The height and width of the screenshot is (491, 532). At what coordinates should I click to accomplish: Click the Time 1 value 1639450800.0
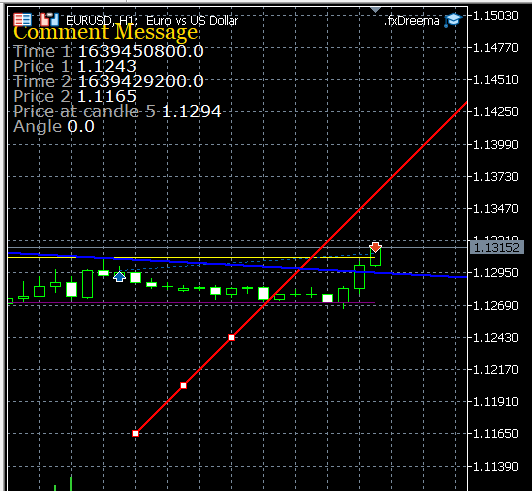click(x=141, y=51)
